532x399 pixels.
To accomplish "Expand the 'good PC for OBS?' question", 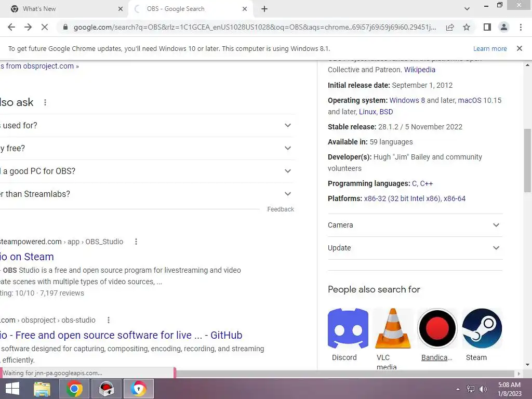I will [147, 171].
